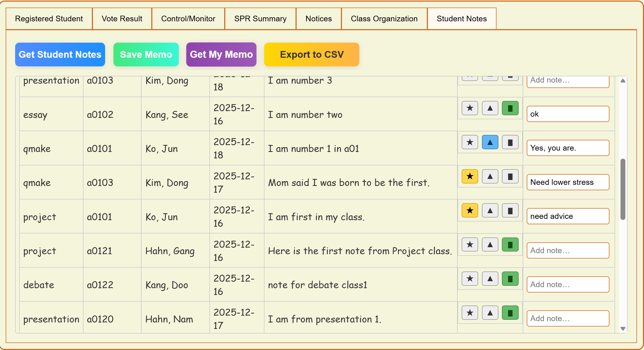Click Add note field for Hahn, Gang row

point(568,250)
